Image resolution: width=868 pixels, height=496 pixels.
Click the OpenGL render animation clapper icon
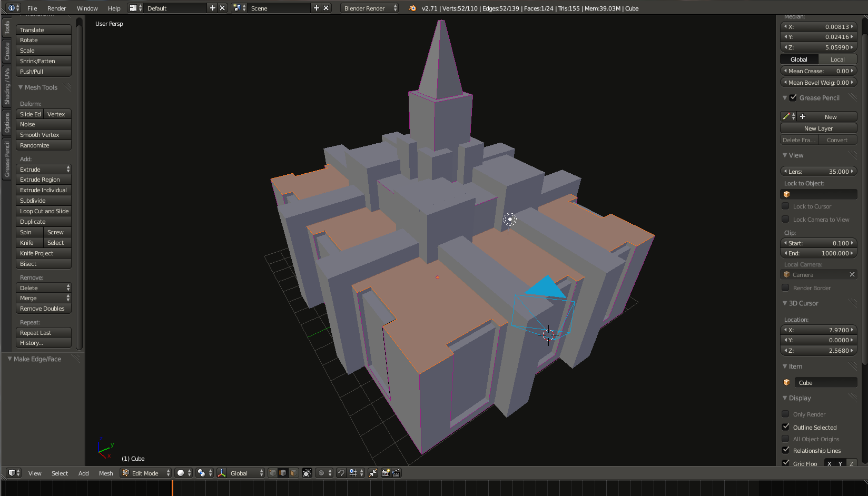[396, 473]
